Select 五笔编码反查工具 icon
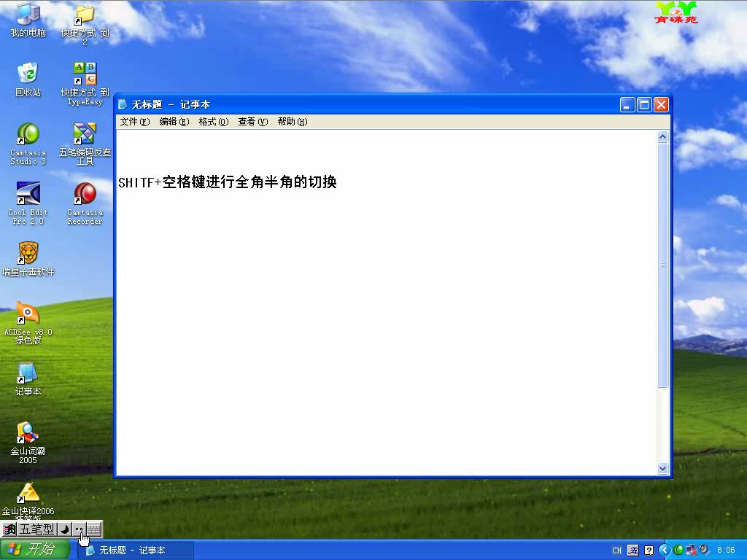This screenshot has height=560, width=747. pos(85,144)
